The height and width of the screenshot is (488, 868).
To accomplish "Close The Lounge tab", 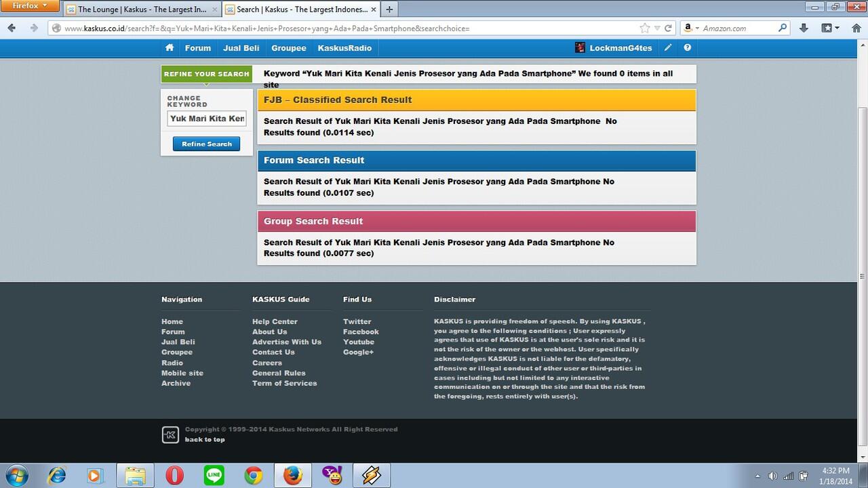I will pos(214,9).
